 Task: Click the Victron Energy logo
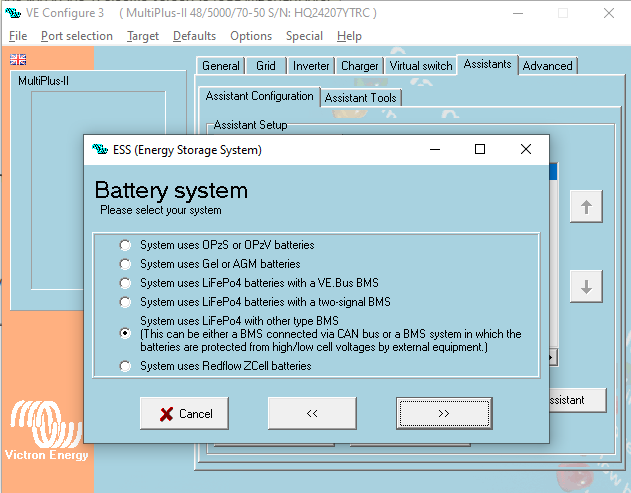pyautogui.click(x=46, y=431)
